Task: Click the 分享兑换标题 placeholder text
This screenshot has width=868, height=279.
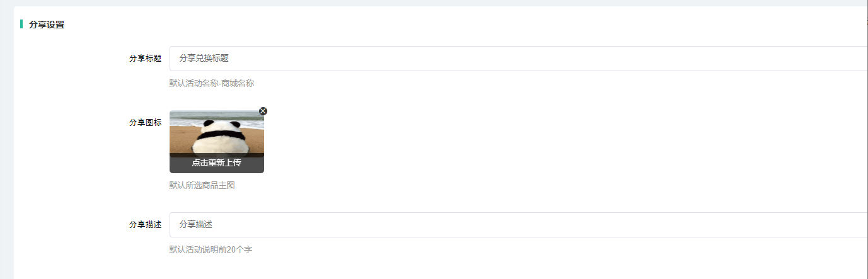Action: 204,59
